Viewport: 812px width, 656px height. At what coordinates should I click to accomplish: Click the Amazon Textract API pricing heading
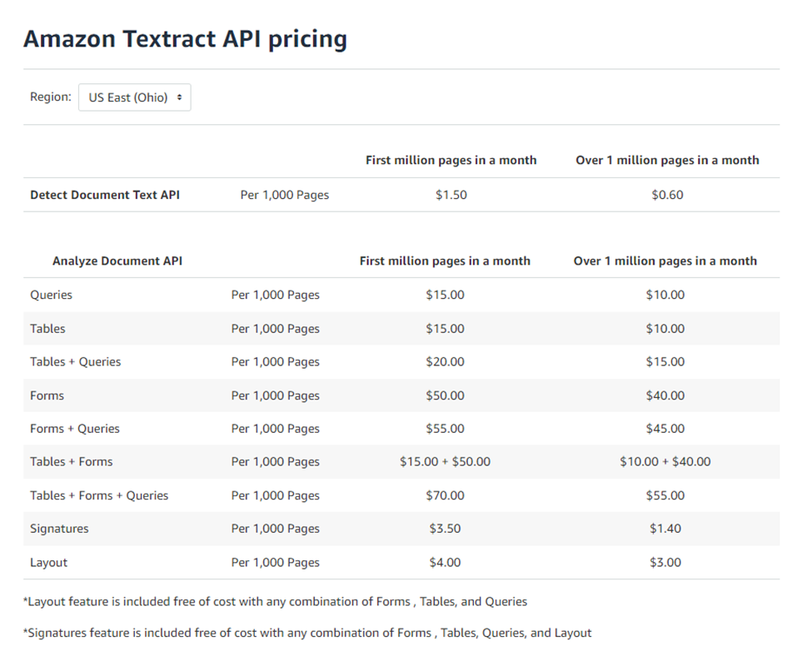coord(185,38)
